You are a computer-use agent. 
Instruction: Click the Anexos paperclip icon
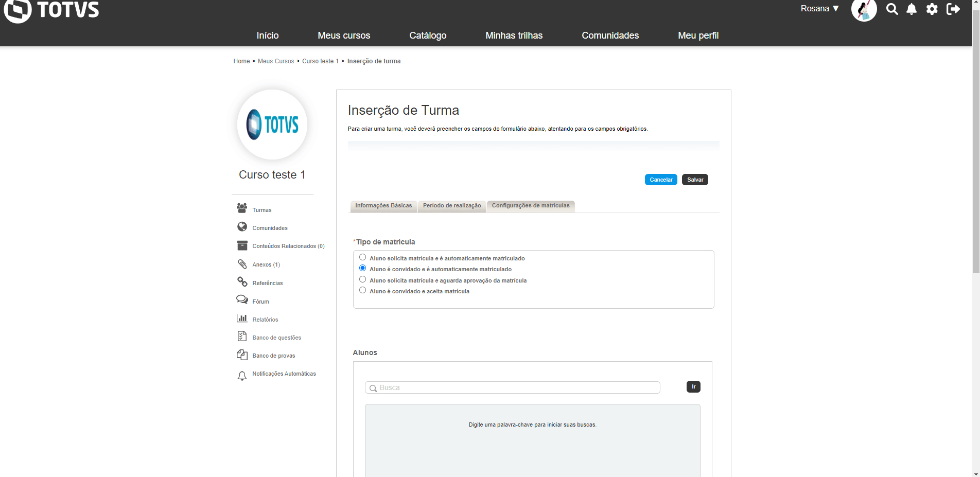point(242,263)
